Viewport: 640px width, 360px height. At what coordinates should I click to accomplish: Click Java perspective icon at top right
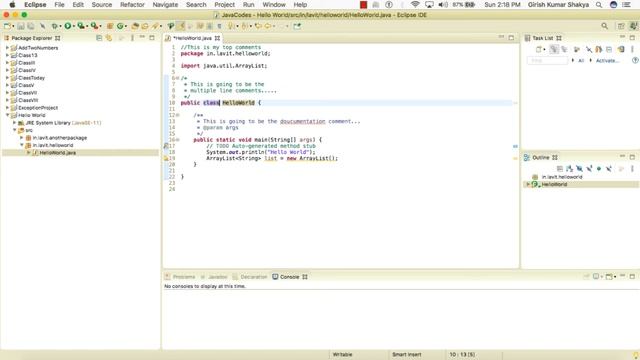(x=633, y=26)
